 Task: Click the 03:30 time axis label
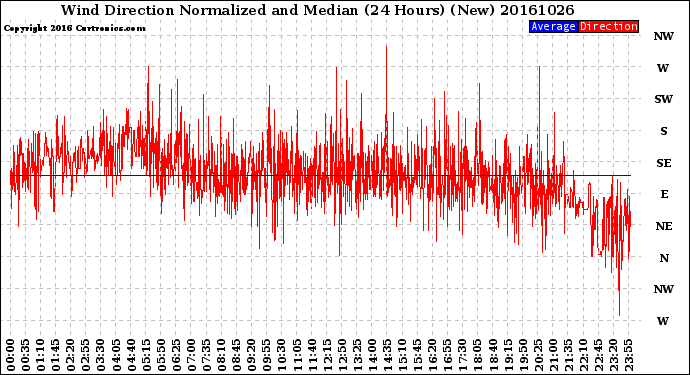click(101, 355)
